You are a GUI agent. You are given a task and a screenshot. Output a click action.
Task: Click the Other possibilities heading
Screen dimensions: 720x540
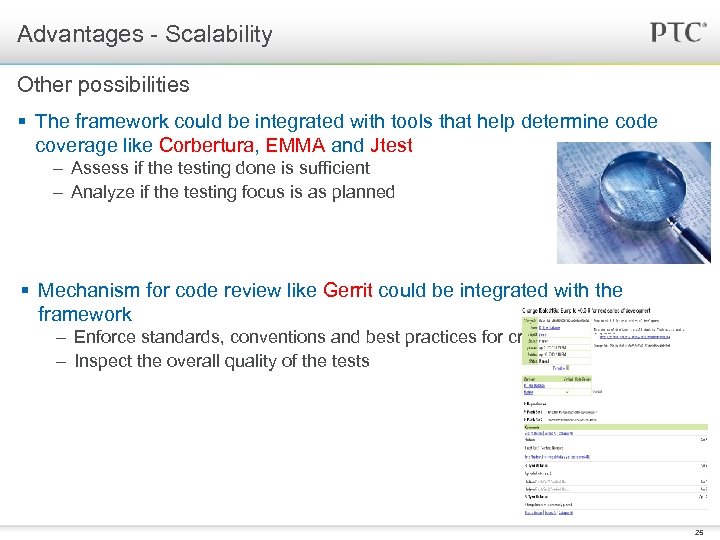click(x=103, y=84)
